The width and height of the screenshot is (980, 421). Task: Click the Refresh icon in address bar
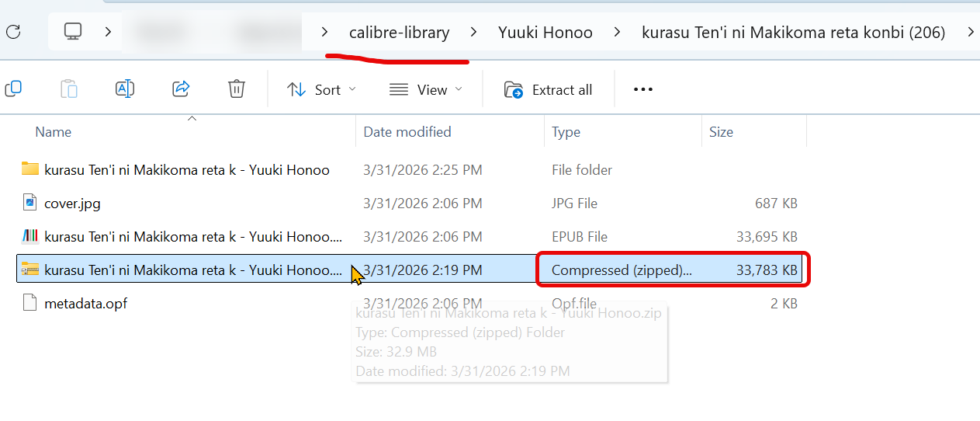[x=12, y=32]
